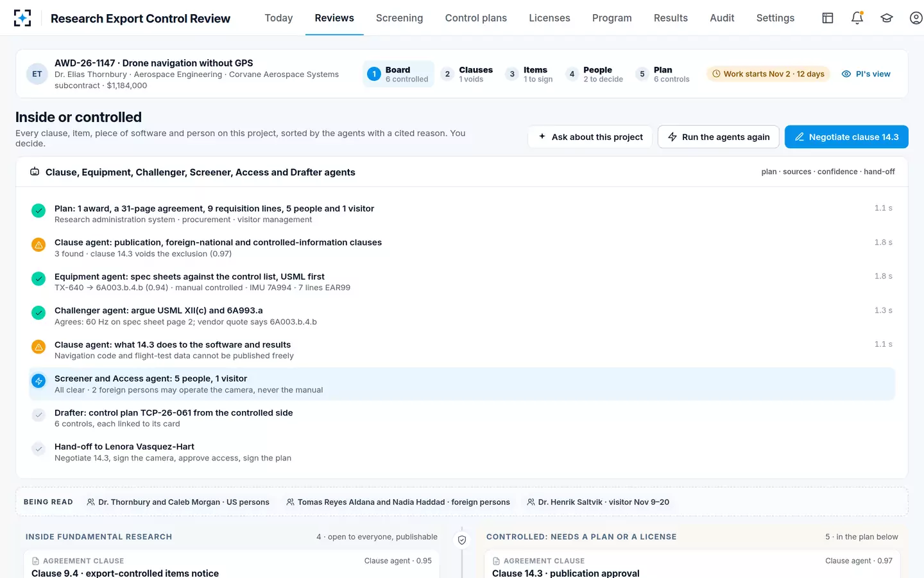Click the blue bolt icon on Screener row
924x578 pixels.
(38, 381)
